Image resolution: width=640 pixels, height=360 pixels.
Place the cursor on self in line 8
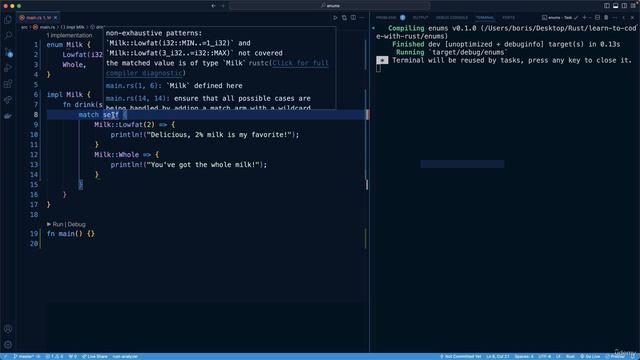click(x=111, y=115)
